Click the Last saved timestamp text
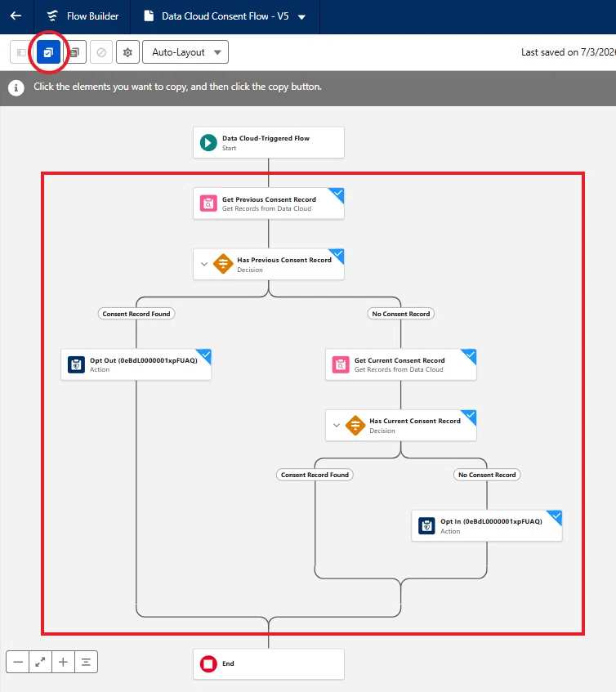The width and height of the screenshot is (616, 692). (x=569, y=52)
